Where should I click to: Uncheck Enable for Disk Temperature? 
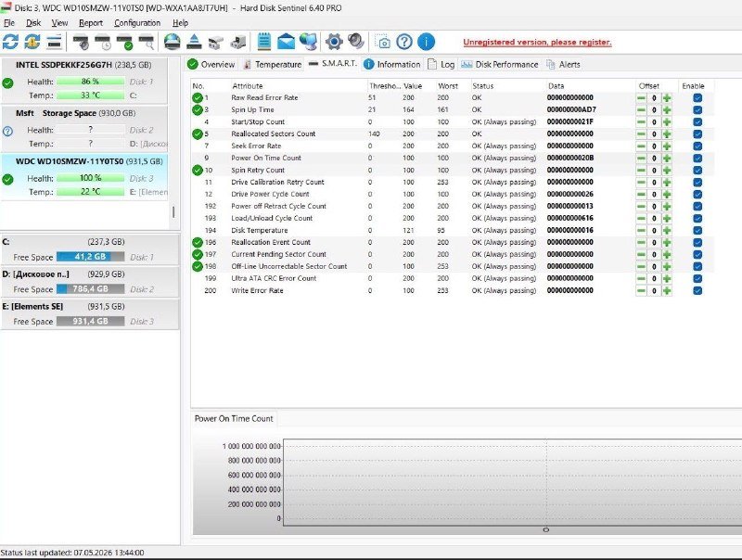[697, 230]
